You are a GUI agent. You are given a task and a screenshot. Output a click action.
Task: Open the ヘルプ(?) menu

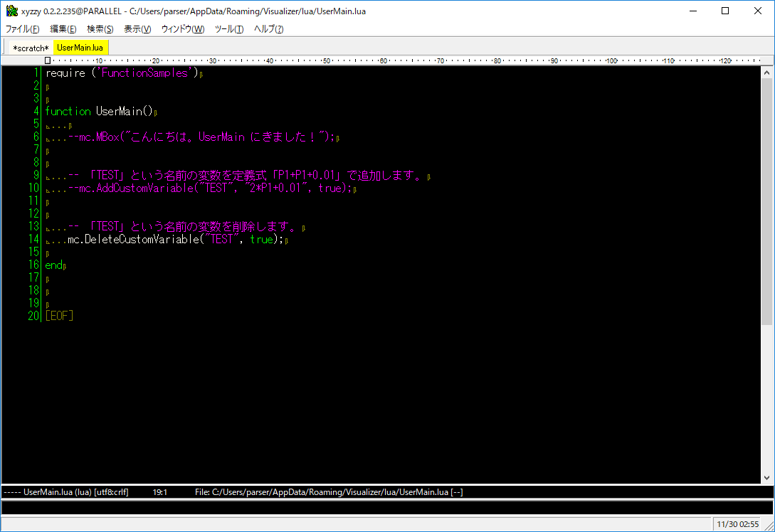coord(269,29)
